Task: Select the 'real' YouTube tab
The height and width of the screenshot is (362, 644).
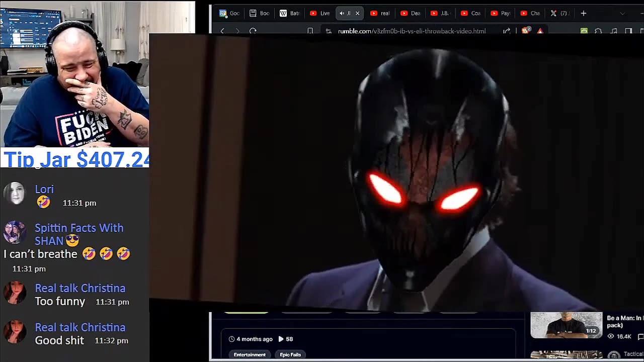Action: tap(380, 13)
